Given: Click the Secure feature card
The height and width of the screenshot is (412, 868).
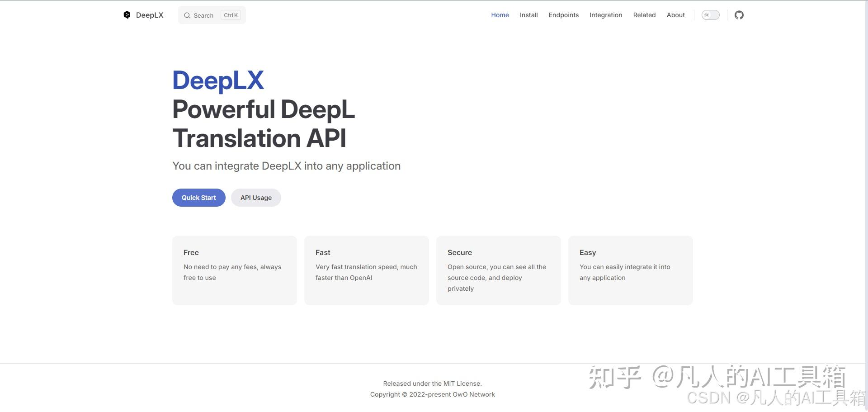Looking at the screenshot, I should point(498,270).
